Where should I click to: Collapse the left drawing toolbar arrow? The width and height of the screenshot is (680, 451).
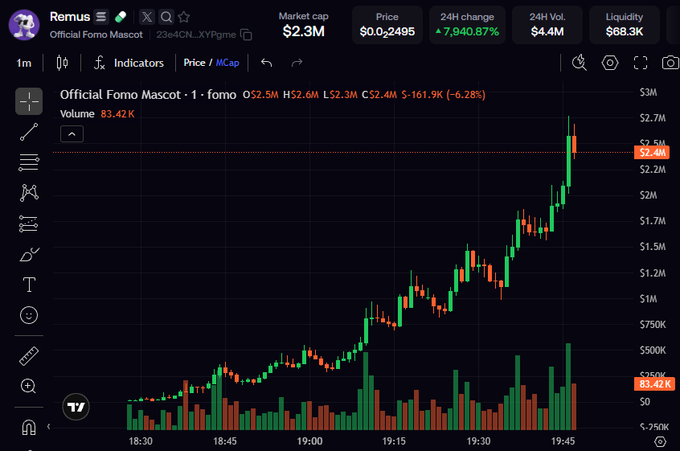(x=49, y=427)
